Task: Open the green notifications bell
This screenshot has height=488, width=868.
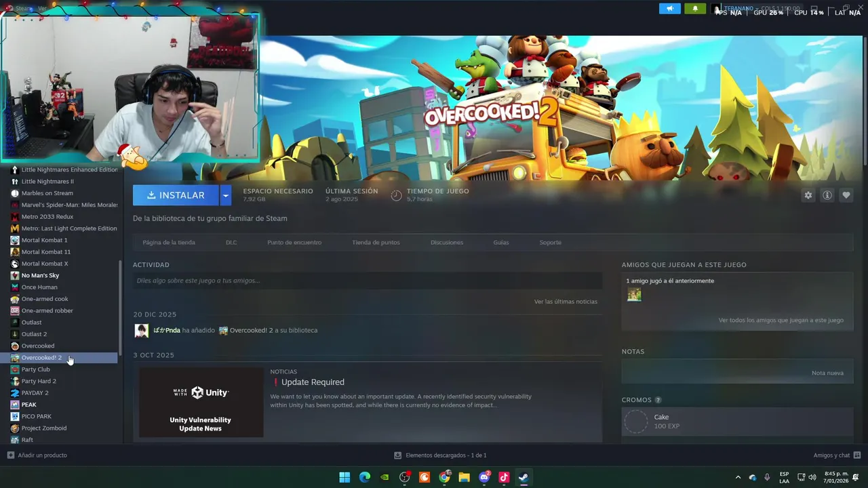Action: [x=694, y=9]
